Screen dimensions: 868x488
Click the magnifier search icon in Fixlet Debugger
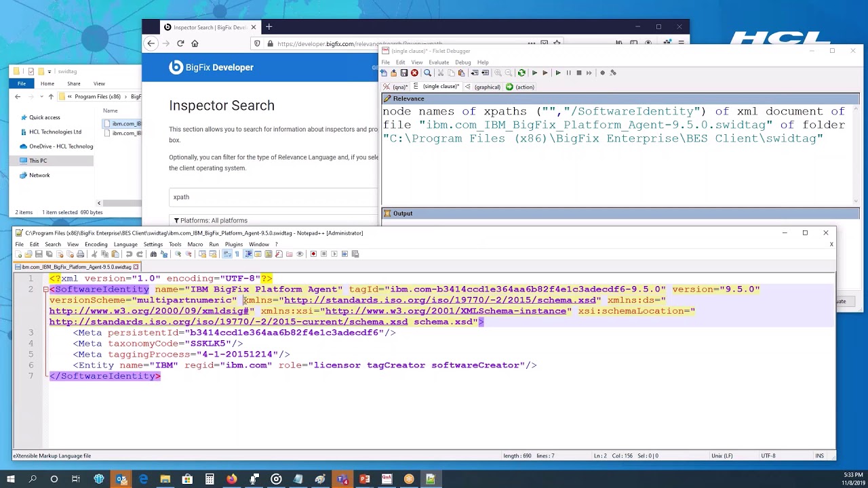tap(427, 73)
